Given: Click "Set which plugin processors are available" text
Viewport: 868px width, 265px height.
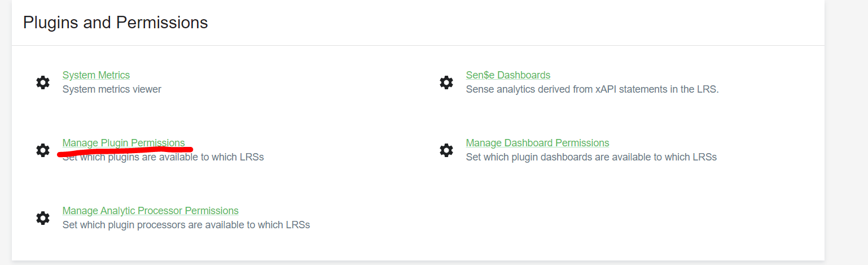Looking at the screenshot, I should (186, 225).
